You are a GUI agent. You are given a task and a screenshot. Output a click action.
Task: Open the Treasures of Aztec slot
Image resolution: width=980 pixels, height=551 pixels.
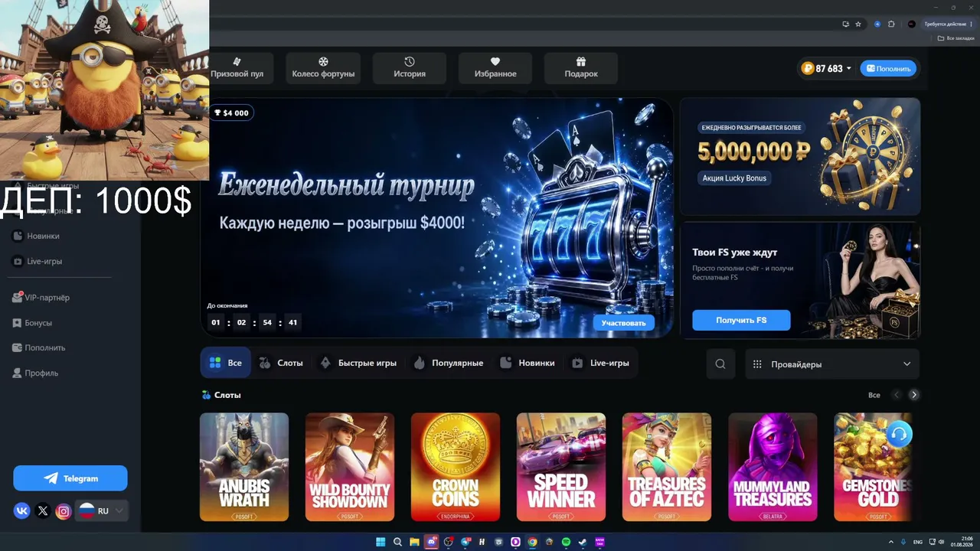tap(667, 467)
